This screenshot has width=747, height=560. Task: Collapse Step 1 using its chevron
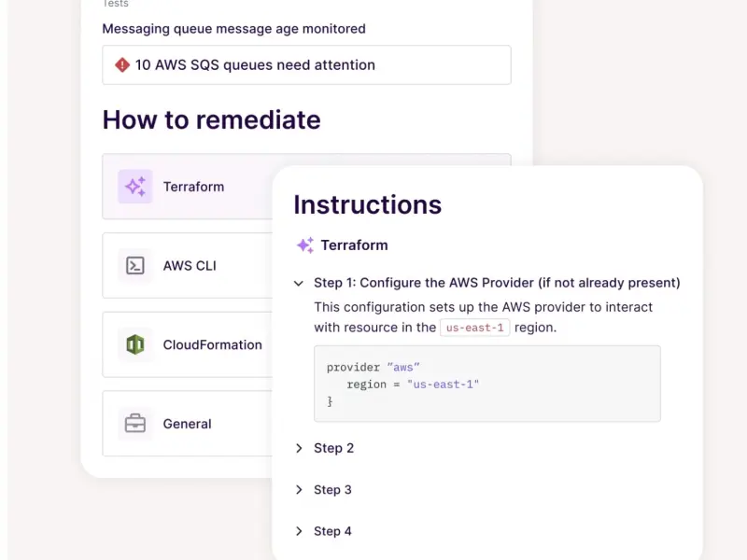[x=299, y=283]
